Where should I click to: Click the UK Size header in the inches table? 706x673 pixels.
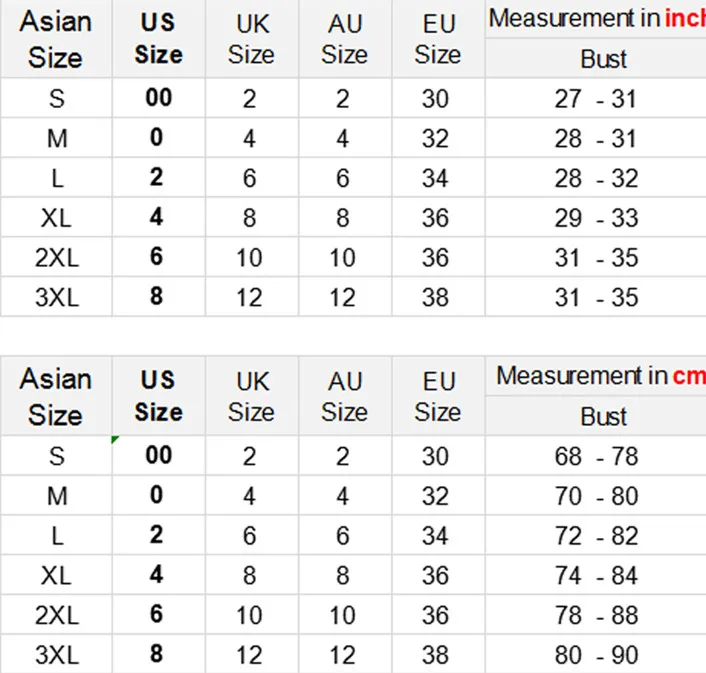coord(252,39)
